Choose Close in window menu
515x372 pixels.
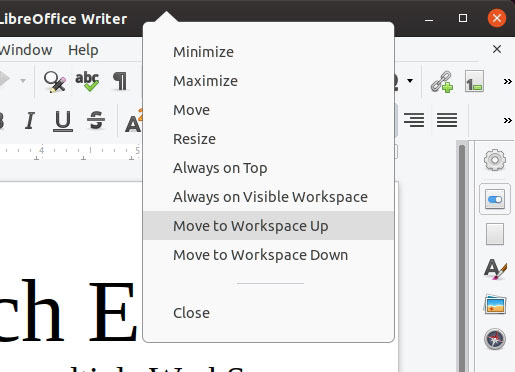pyautogui.click(x=269, y=313)
